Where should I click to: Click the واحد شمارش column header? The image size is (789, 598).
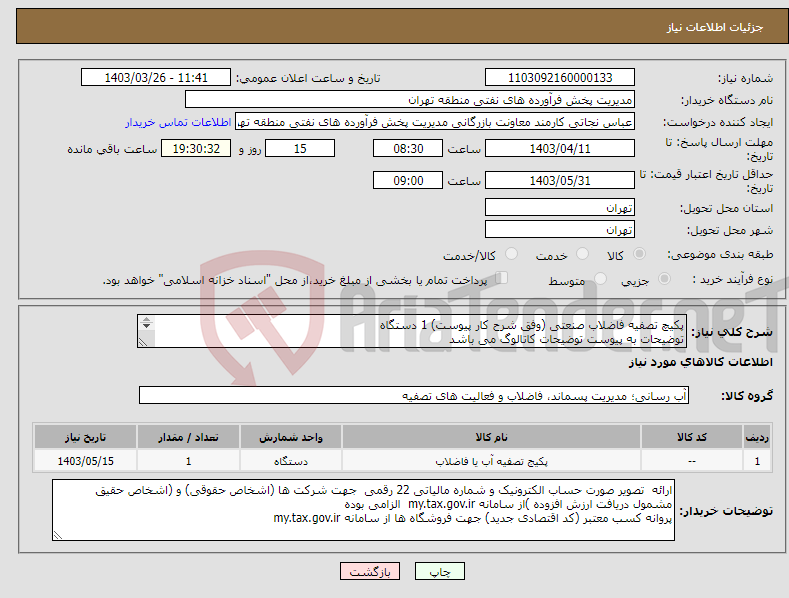(290, 437)
